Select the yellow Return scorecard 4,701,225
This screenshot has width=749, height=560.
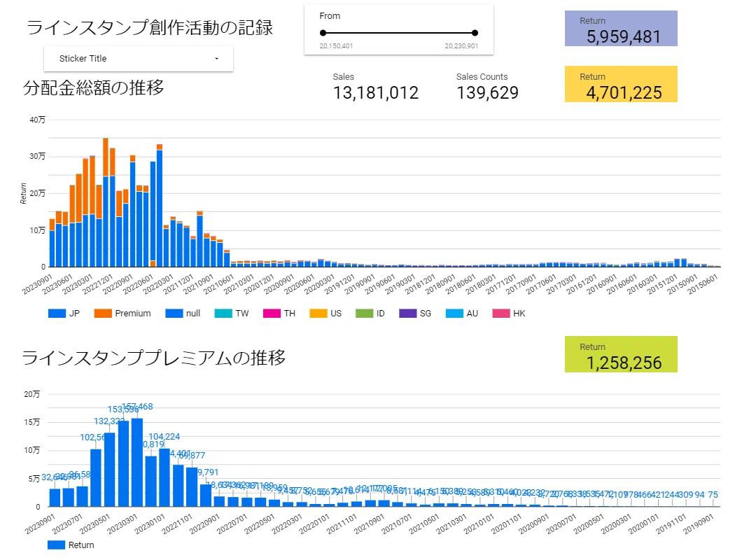(x=621, y=84)
